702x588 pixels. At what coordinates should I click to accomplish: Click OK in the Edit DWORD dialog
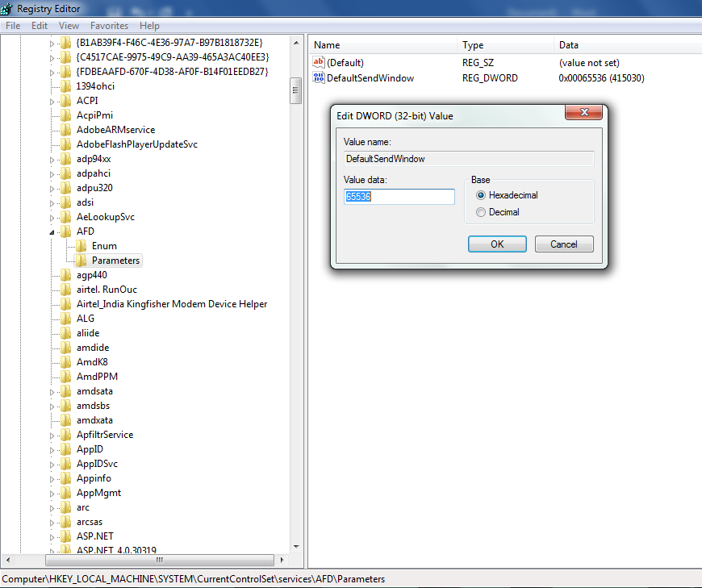pos(497,244)
